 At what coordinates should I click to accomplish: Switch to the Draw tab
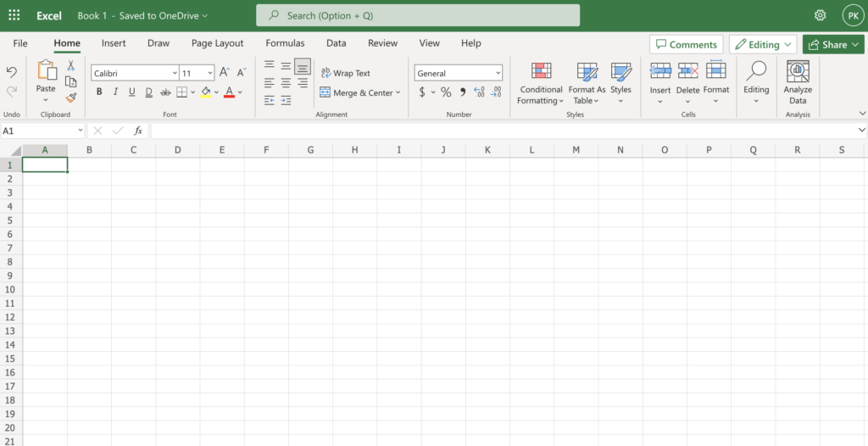(x=159, y=43)
